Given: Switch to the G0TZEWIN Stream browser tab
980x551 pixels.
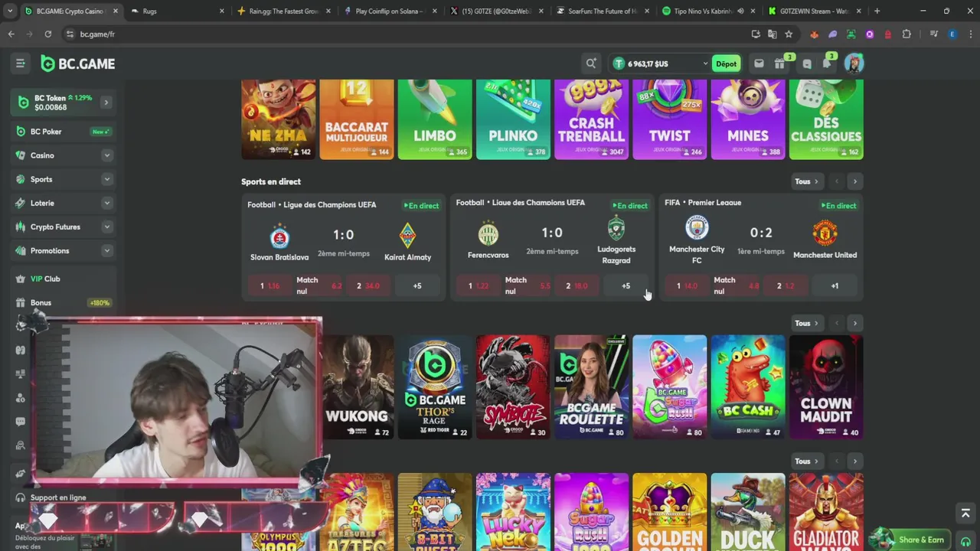Looking at the screenshot, I should point(814,11).
